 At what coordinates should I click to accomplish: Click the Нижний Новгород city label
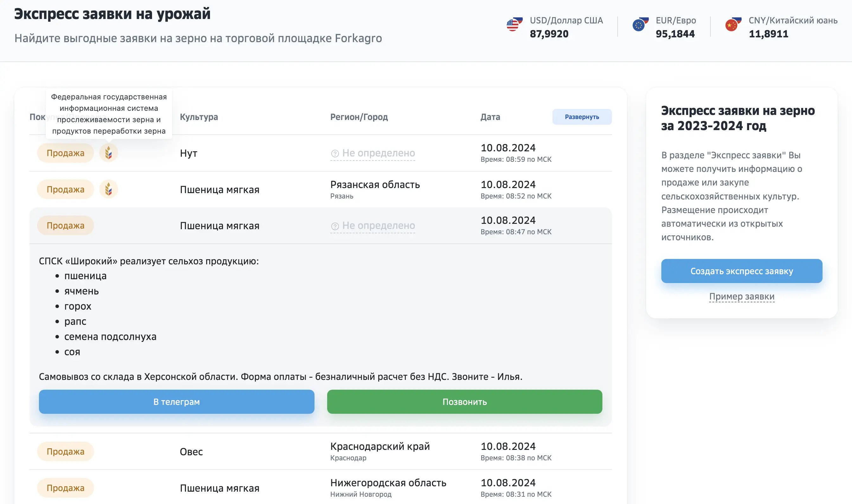pos(361,494)
